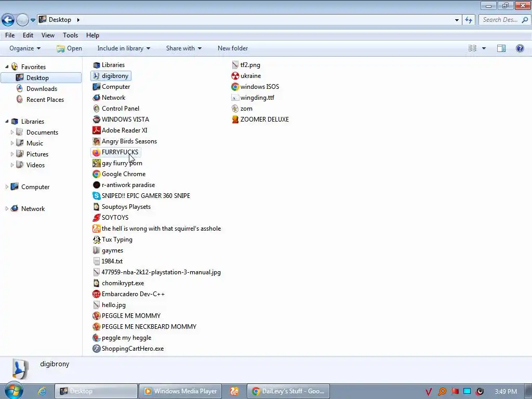Select the chomikrypt.exe icon

[x=96, y=283]
